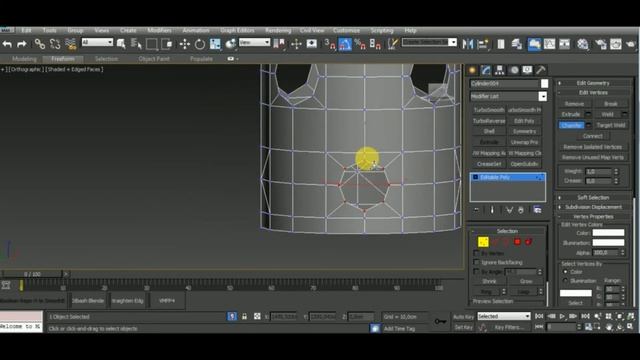Image resolution: width=640 pixels, height=360 pixels.
Task: Toggle the Window/Crossing selection icon
Action: [167, 44]
